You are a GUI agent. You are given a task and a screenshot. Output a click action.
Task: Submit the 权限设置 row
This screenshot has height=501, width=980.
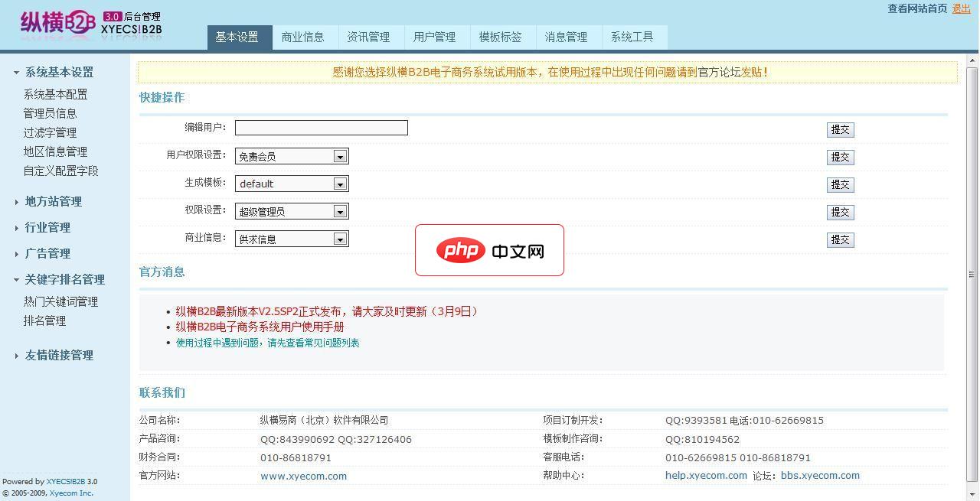(x=840, y=213)
